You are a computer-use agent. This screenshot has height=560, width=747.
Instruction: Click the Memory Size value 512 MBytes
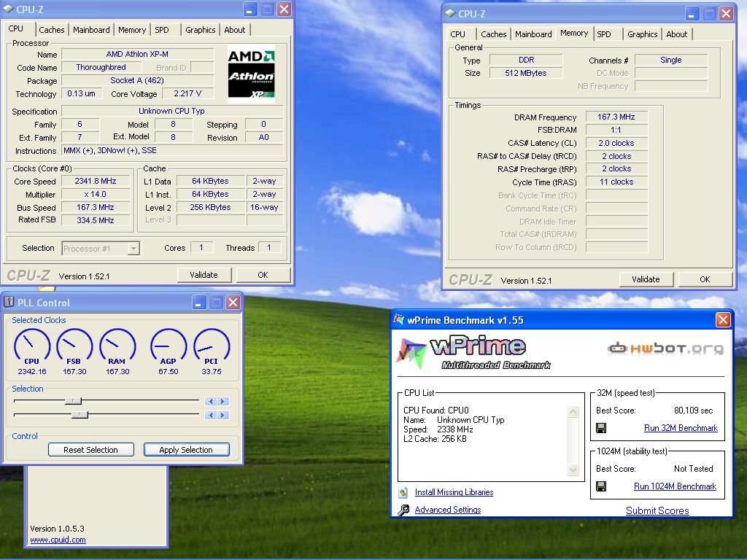click(525, 73)
